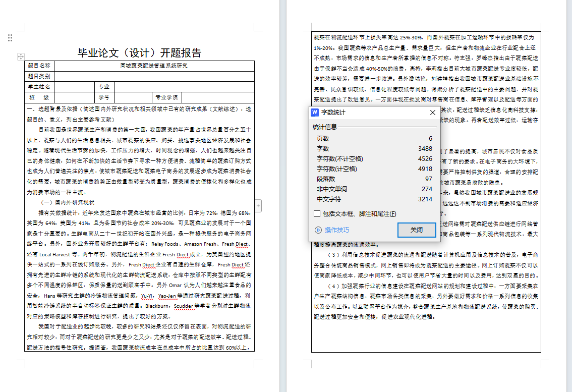Click the empty field next to 专业学院
Viewport: 572px width, 392px height.
[218, 97]
